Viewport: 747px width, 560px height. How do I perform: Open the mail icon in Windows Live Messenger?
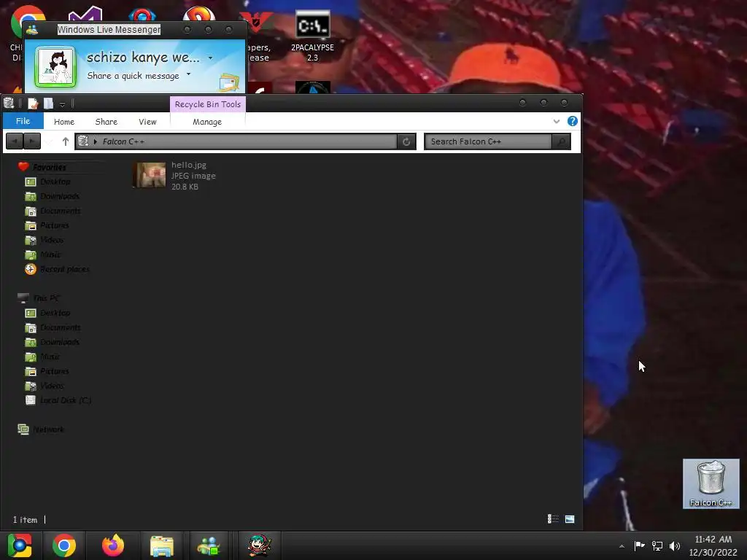[x=229, y=82]
